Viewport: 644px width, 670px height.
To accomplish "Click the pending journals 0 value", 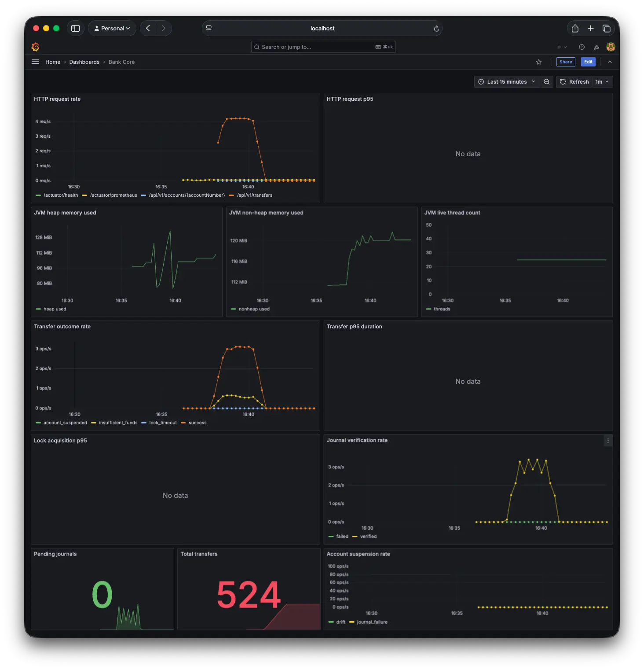I will [x=102, y=595].
